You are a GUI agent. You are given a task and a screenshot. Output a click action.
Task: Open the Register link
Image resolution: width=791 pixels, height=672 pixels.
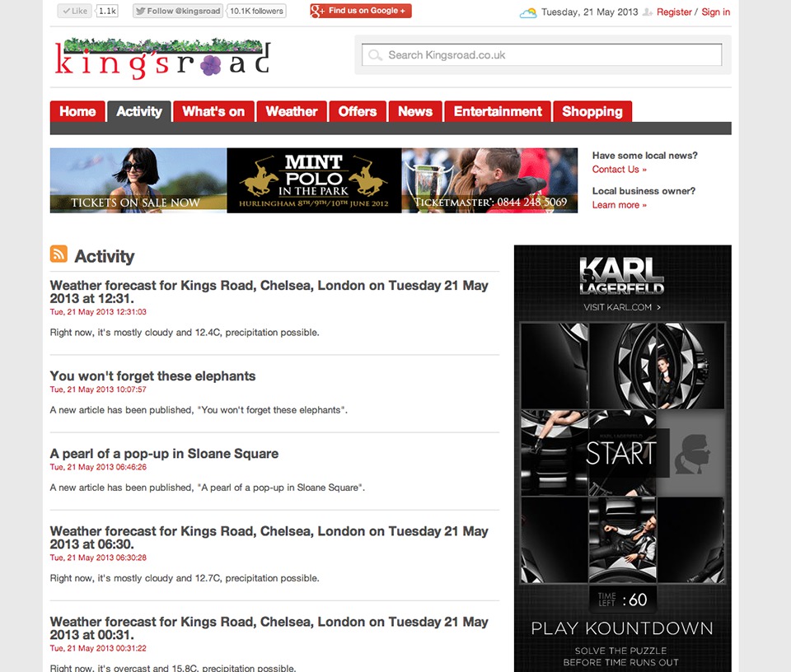(x=674, y=12)
